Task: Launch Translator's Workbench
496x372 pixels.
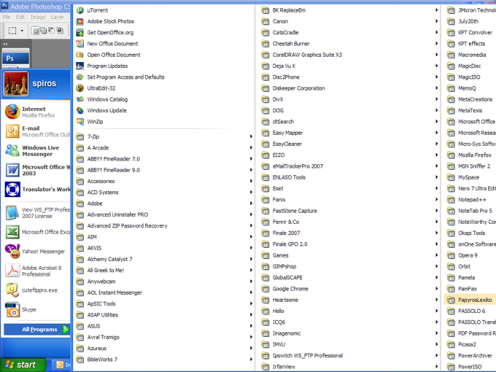Action: pos(36,189)
